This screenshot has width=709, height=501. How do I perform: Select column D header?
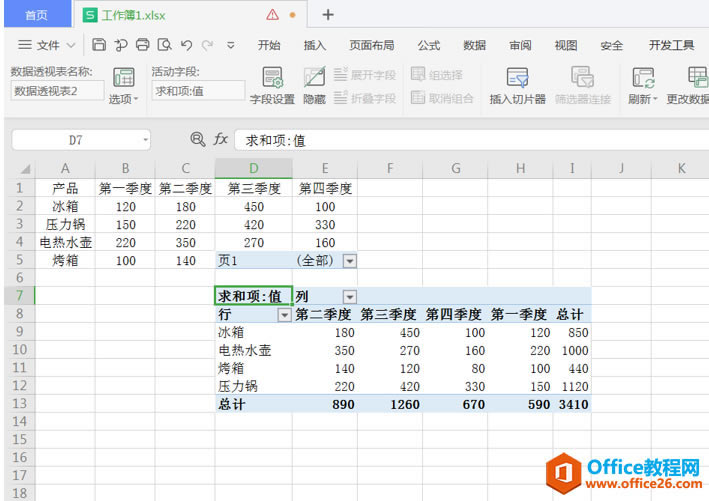point(254,169)
